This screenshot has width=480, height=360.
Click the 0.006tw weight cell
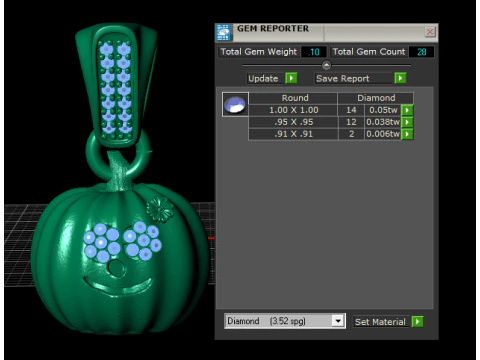pyautogui.click(x=383, y=134)
